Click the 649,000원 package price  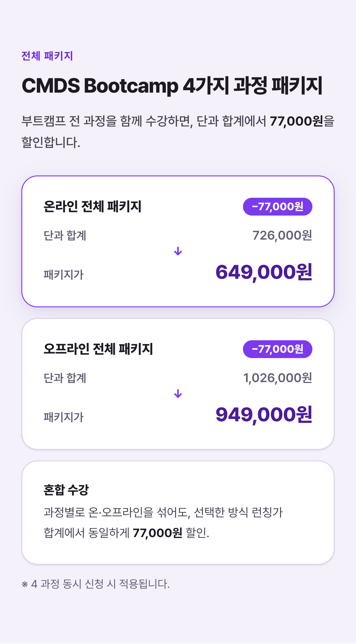click(264, 272)
